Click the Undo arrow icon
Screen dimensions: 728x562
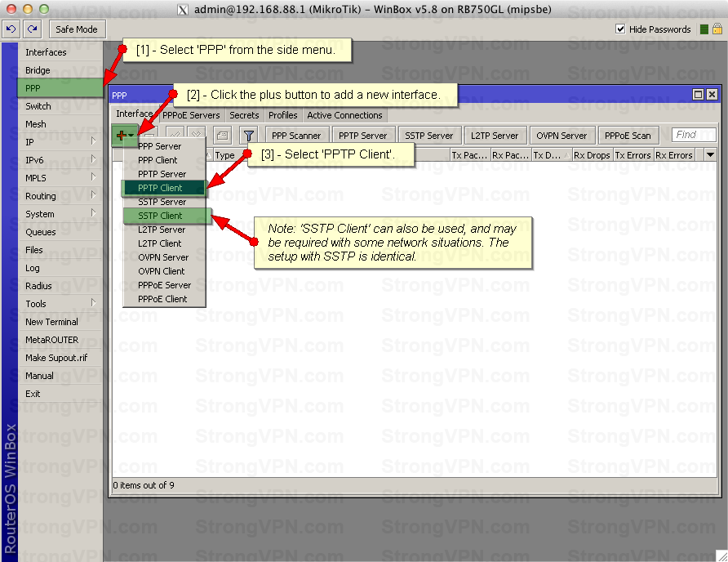coord(11,29)
